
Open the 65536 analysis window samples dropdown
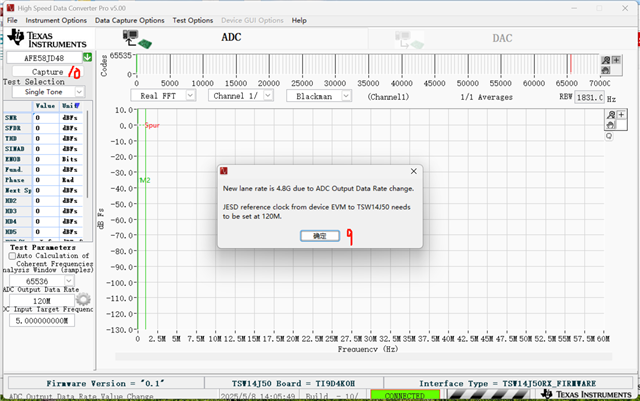pos(69,281)
